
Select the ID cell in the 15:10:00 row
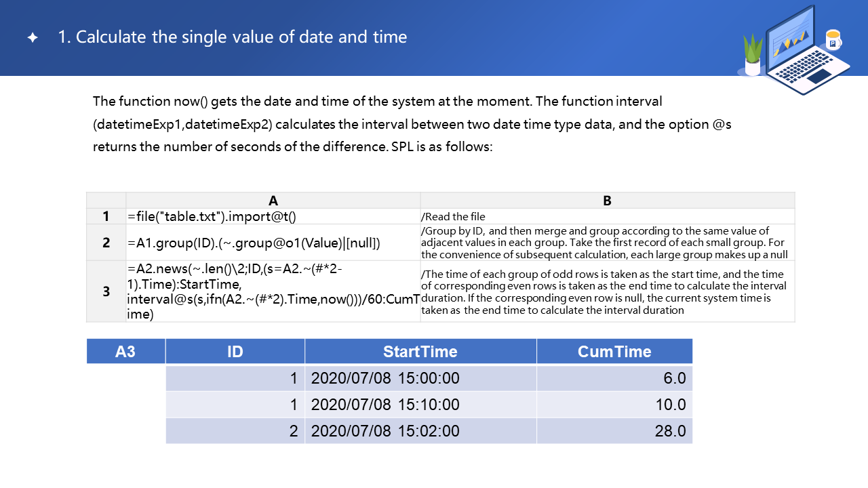(235, 405)
